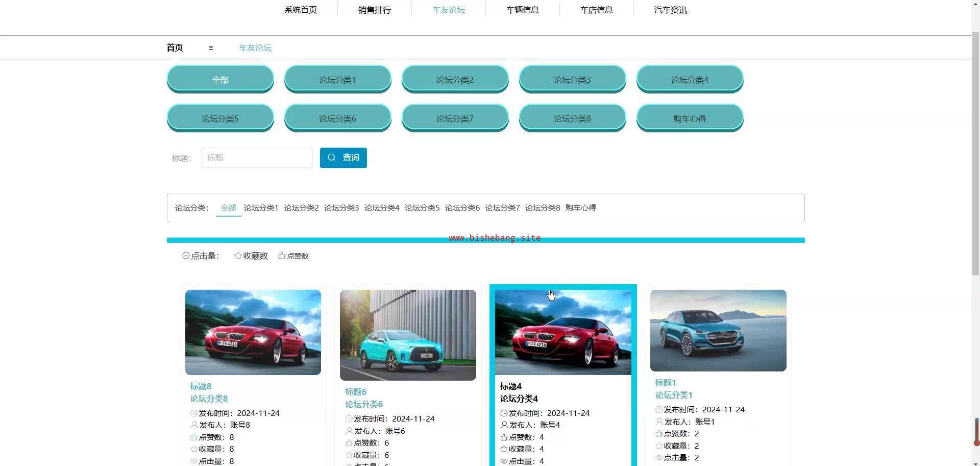Click eye icon for 点击量 4
Screen dimensions: 980x466
(504, 461)
